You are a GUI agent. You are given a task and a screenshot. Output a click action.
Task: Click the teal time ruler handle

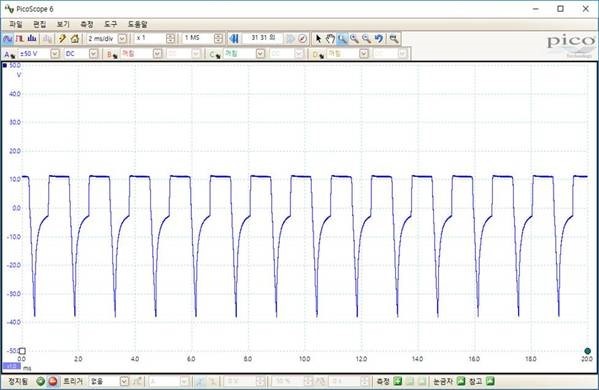pyautogui.click(x=588, y=351)
